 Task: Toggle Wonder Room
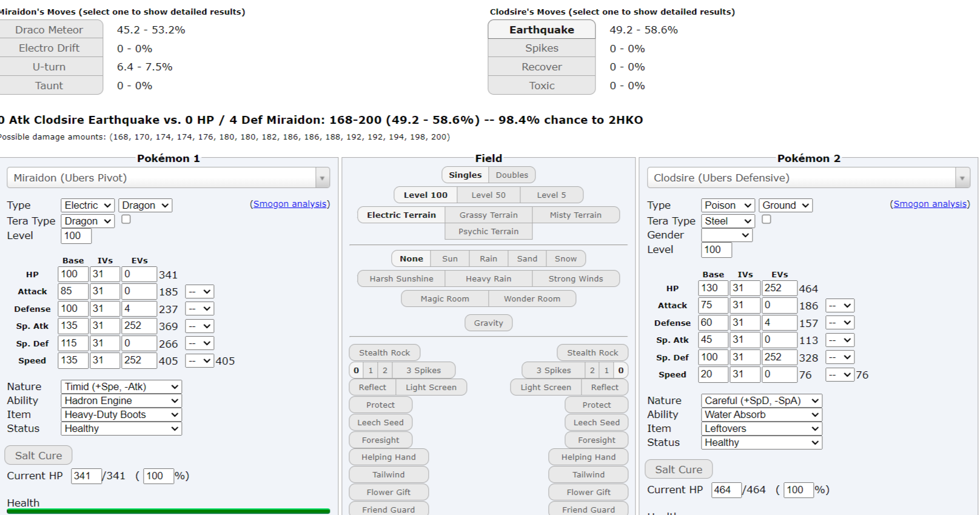pos(532,298)
